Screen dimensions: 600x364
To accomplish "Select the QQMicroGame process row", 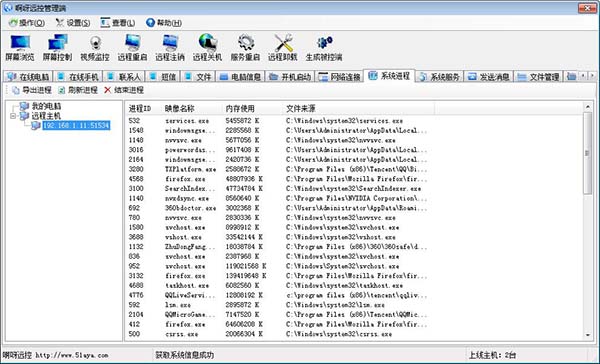I will point(279,315).
